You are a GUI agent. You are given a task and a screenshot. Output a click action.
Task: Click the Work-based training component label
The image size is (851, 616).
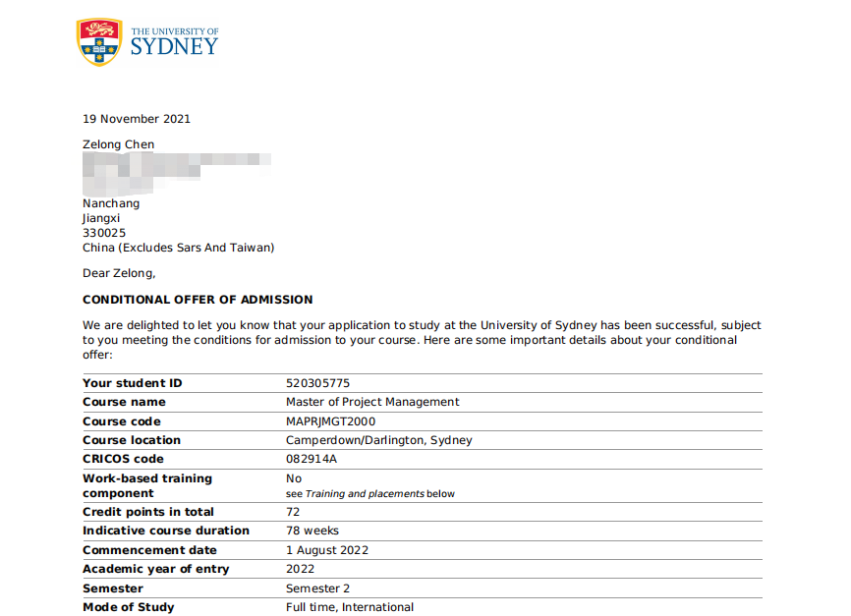tap(147, 485)
